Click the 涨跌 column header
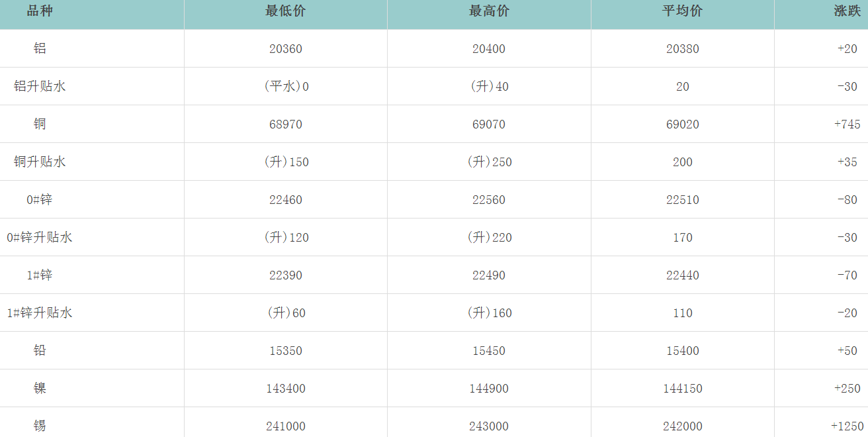The width and height of the screenshot is (868, 437). coord(847,12)
